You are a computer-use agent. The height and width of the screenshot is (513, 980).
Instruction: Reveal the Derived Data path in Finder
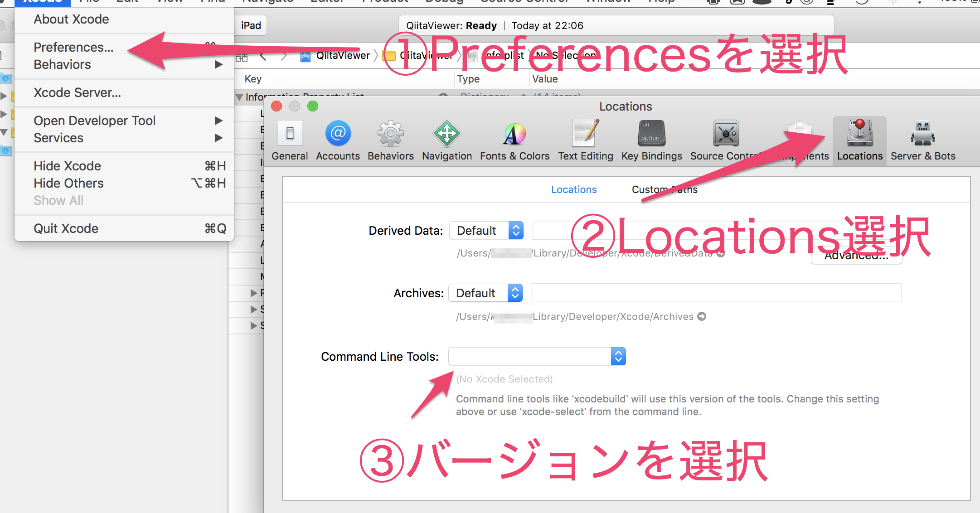tap(721, 253)
